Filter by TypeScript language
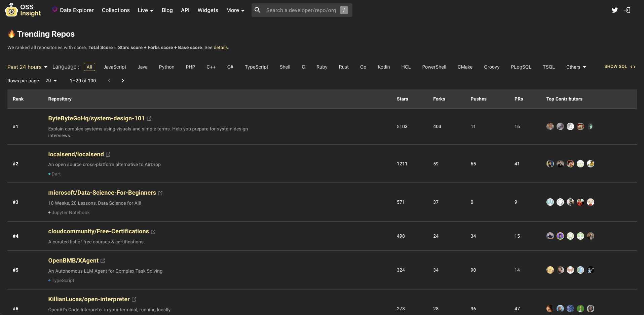 coord(257,67)
